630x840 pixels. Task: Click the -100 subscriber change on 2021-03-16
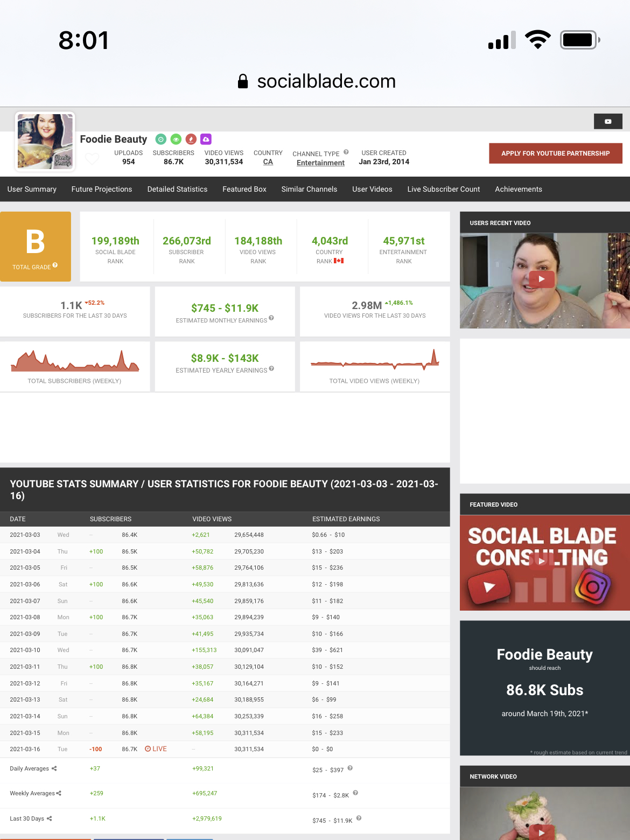[96, 750]
